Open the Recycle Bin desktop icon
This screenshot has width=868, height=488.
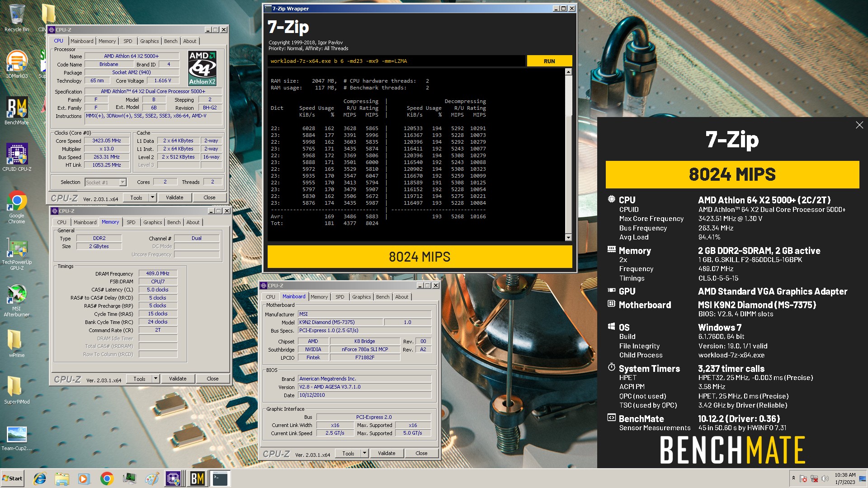pyautogui.click(x=17, y=18)
